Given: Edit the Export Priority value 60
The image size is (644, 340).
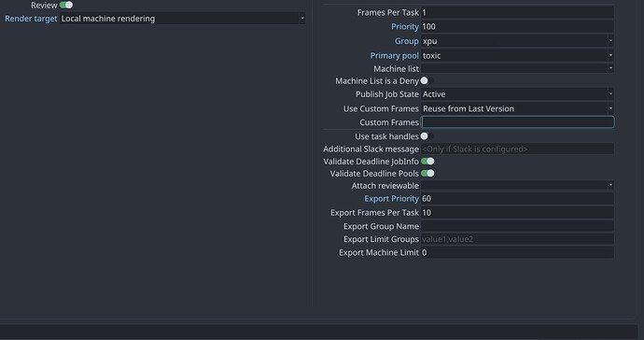Looking at the screenshot, I should (x=517, y=199).
